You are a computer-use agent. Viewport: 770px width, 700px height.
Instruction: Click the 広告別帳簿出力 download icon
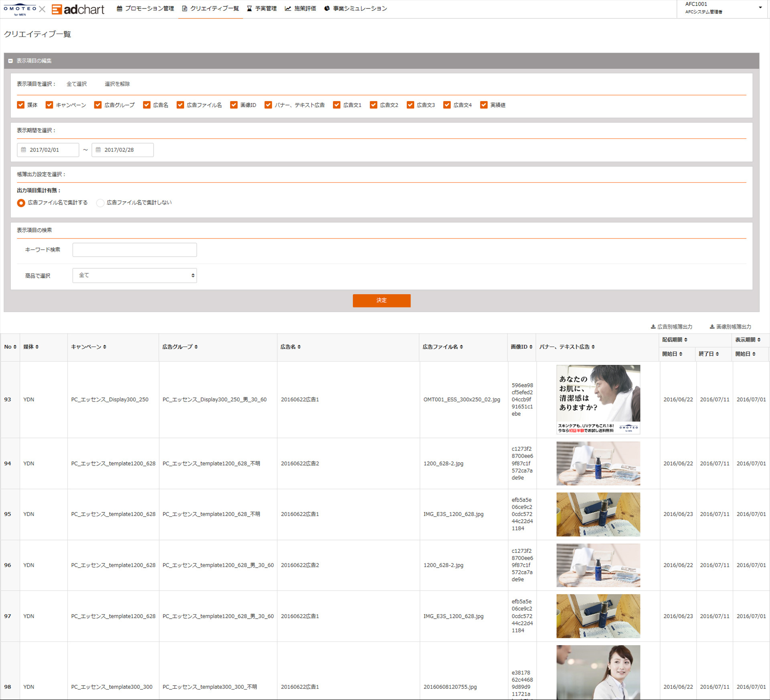pyautogui.click(x=653, y=327)
